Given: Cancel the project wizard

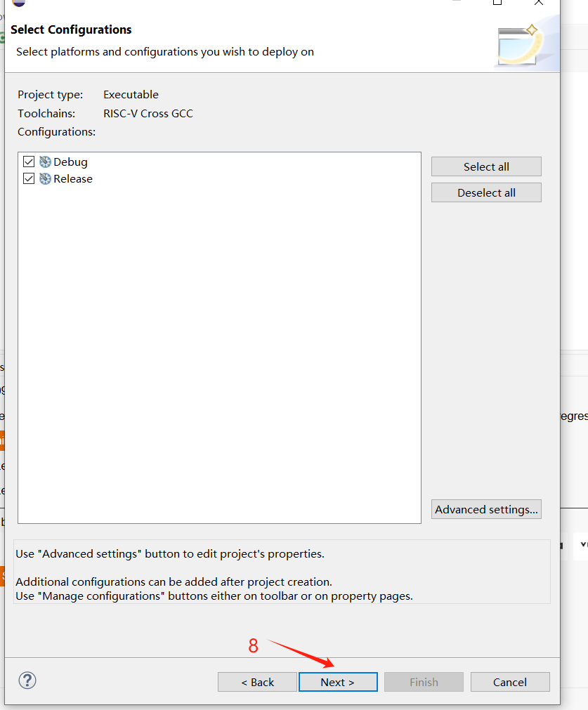Looking at the screenshot, I should tap(510, 682).
